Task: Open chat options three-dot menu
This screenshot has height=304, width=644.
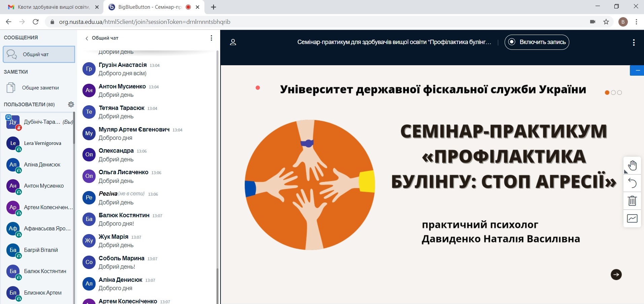Action: 211,38
